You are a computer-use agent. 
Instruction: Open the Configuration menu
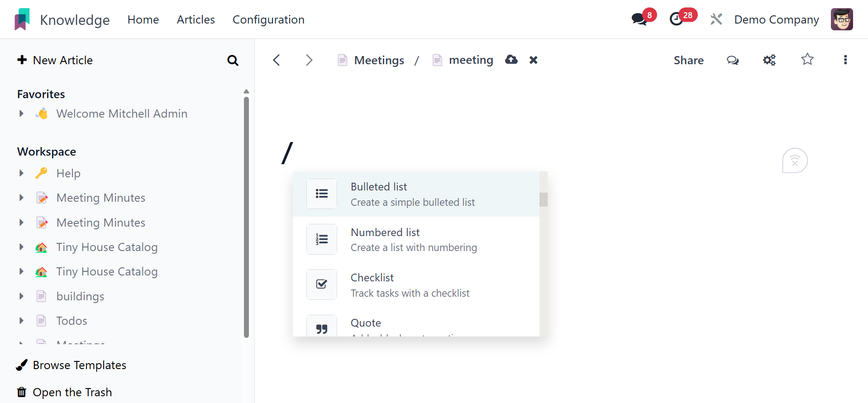tap(268, 19)
